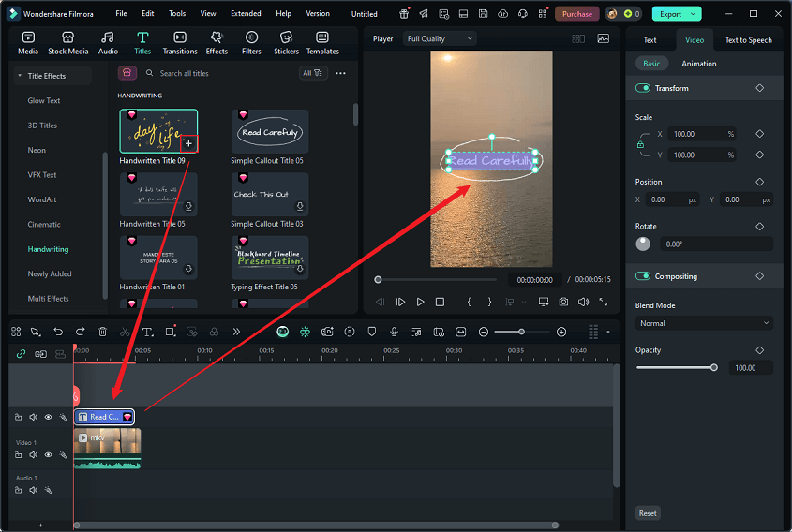Zoom in timeline with plus icon

pos(561,332)
